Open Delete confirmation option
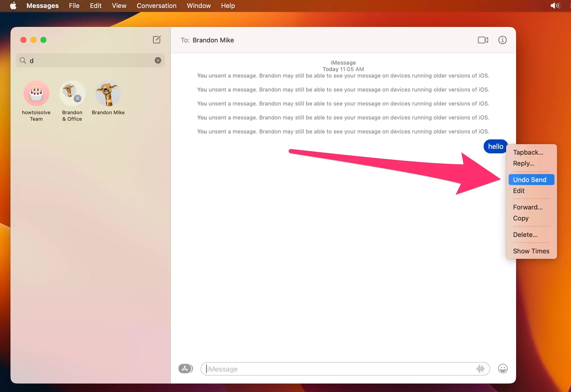The width and height of the screenshot is (571, 392). point(525,234)
